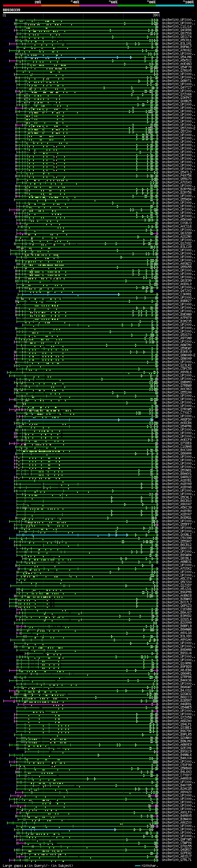Select the UniRef100_B3KRJ9 label
This screenshot has width=197, height=868.
[x=177, y=352]
